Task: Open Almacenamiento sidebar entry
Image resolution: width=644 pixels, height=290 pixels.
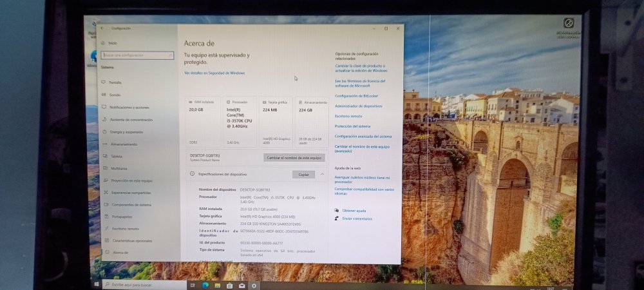Action: (x=120, y=144)
